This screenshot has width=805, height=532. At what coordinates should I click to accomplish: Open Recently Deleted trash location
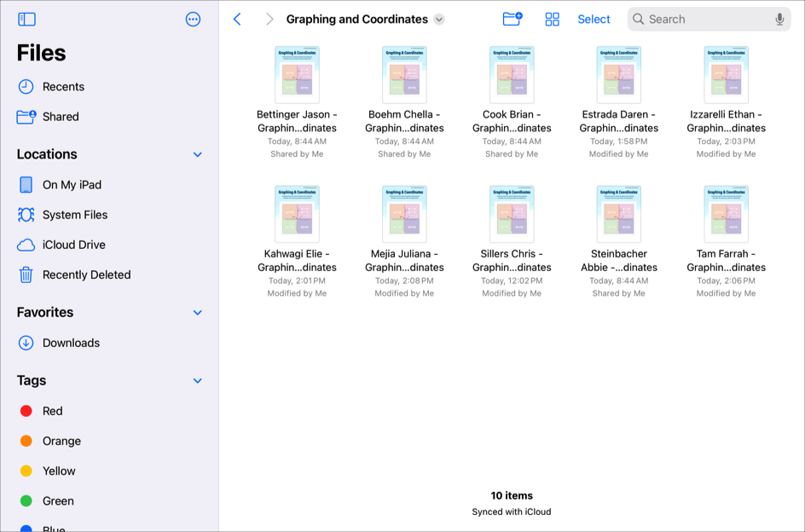pos(86,275)
